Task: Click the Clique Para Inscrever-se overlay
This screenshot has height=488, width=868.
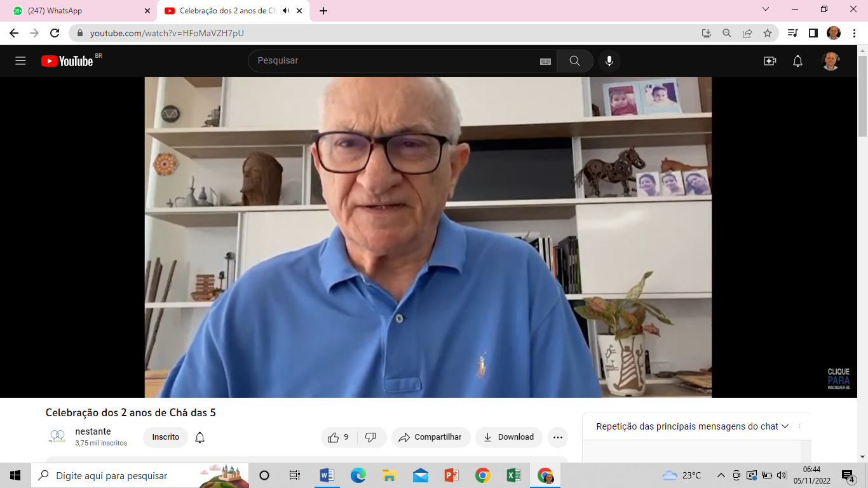Action: pos(838,379)
